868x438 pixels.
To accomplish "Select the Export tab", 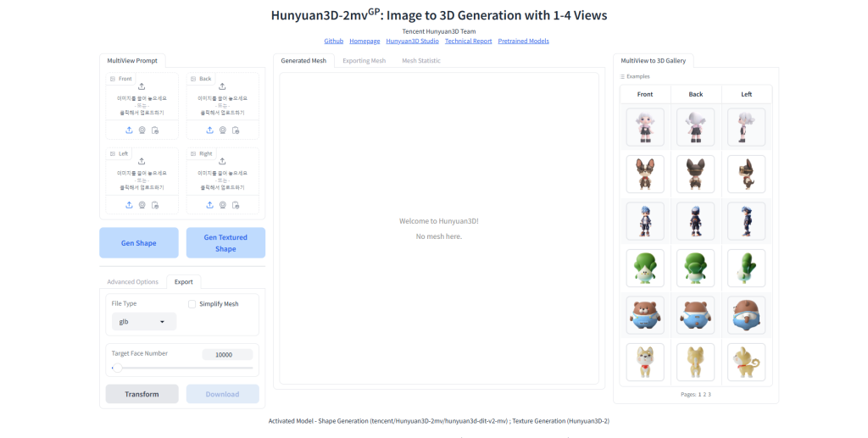I will [184, 281].
